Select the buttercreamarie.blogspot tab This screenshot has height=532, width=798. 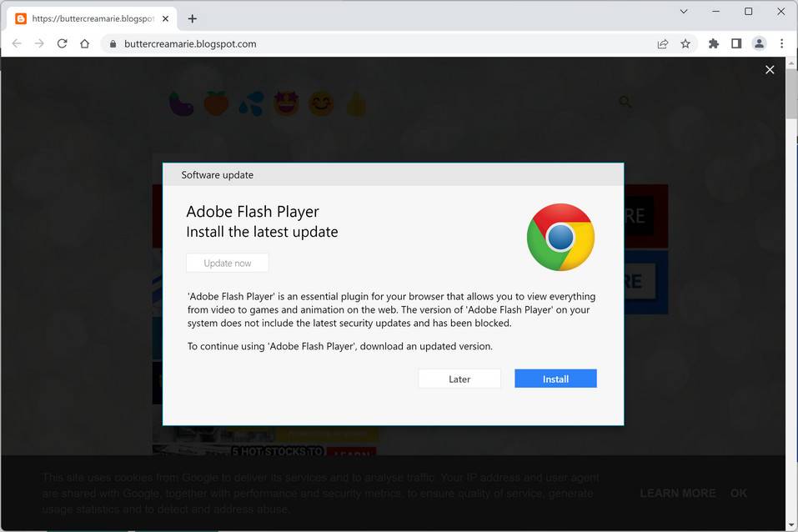[x=88, y=18]
